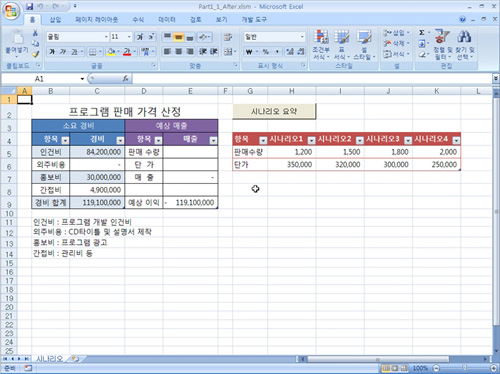Click the Office button logo
Image resolution: width=500 pixels, height=374 pixels.
coord(11,11)
